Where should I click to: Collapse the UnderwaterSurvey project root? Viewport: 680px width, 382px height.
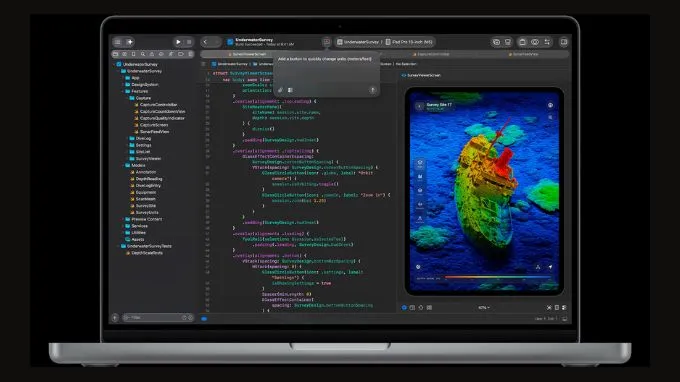tap(114, 64)
